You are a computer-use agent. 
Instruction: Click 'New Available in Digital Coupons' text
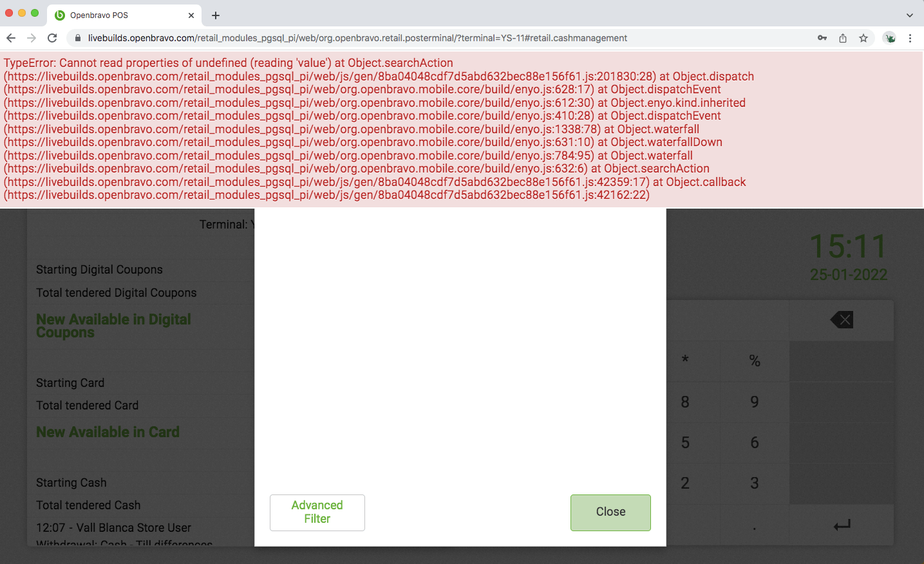(x=113, y=326)
